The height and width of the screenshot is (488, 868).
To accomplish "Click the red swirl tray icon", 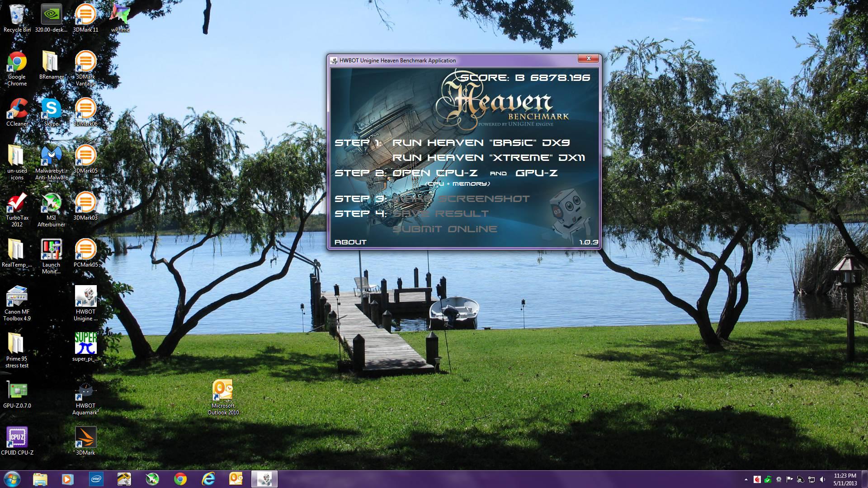I will (x=757, y=479).
